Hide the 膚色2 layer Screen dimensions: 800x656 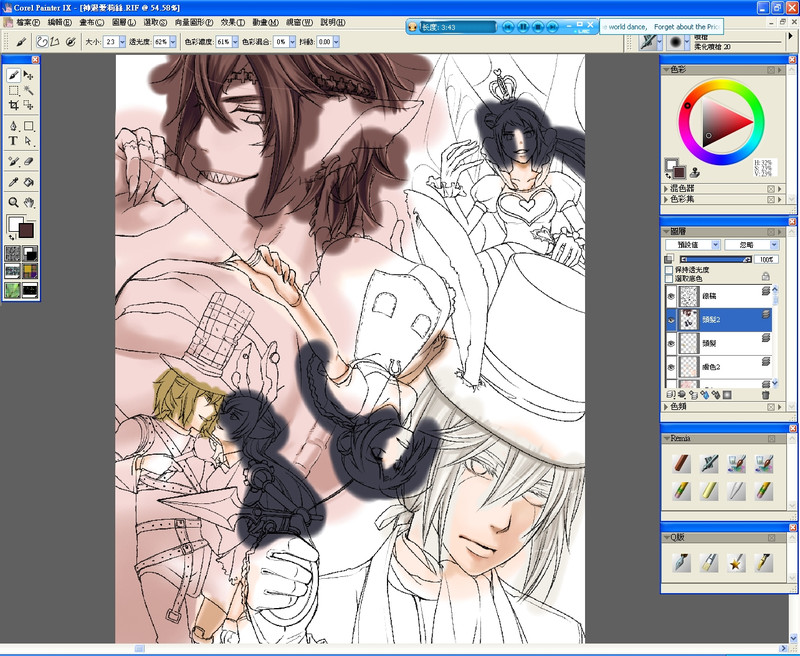coord(671,367)
